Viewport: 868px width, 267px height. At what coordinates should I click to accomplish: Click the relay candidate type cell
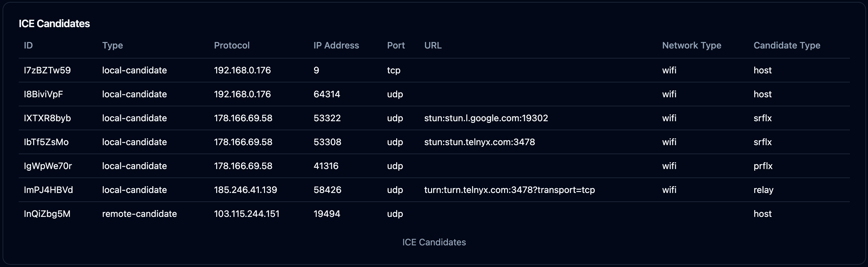coord(764,190)
